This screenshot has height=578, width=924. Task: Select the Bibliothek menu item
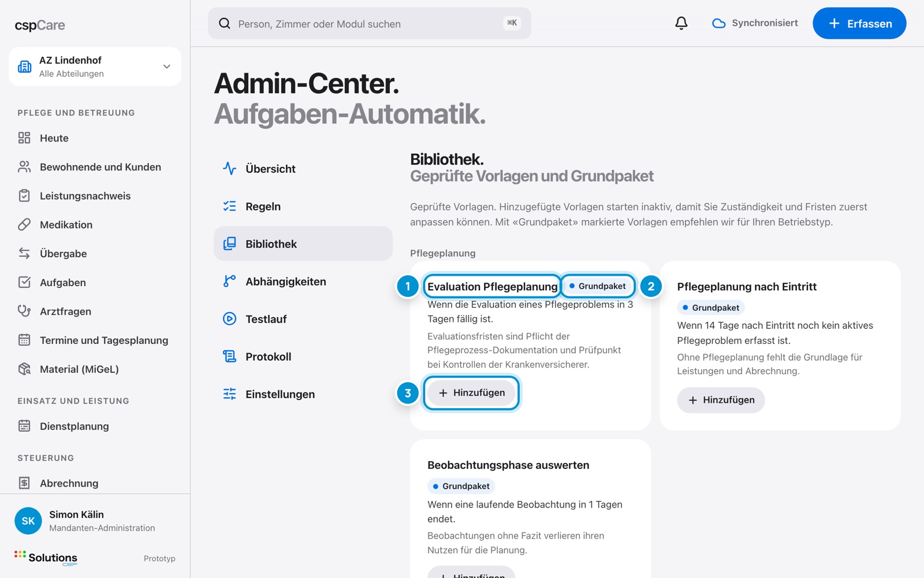pyautogui.click(x=303, y=243)
